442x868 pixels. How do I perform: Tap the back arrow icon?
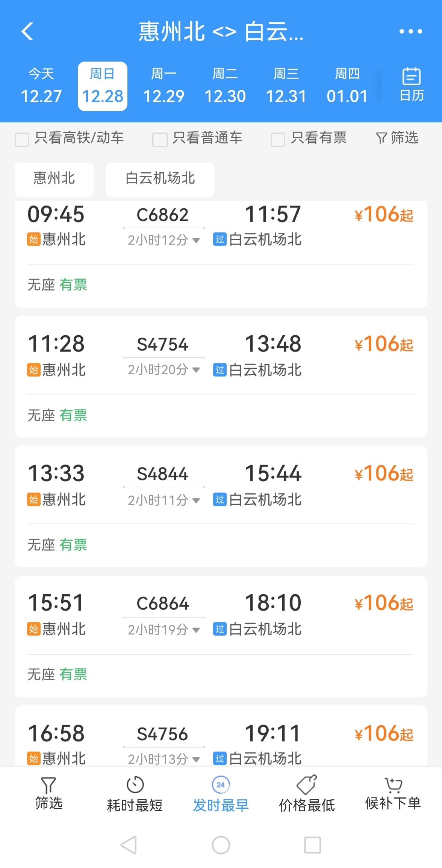pos(27,31)
